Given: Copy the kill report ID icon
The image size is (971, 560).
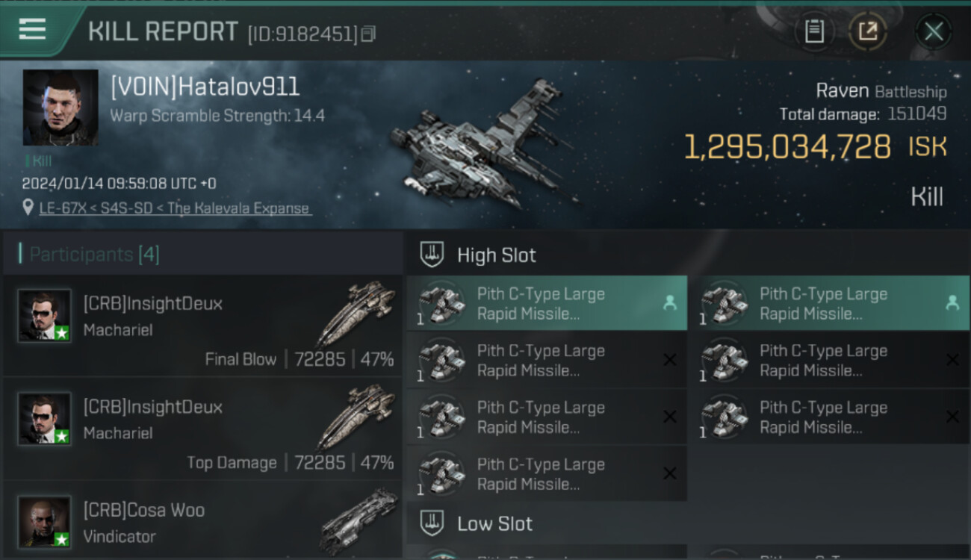Looking at the screenshot, I should pos(368,34).
